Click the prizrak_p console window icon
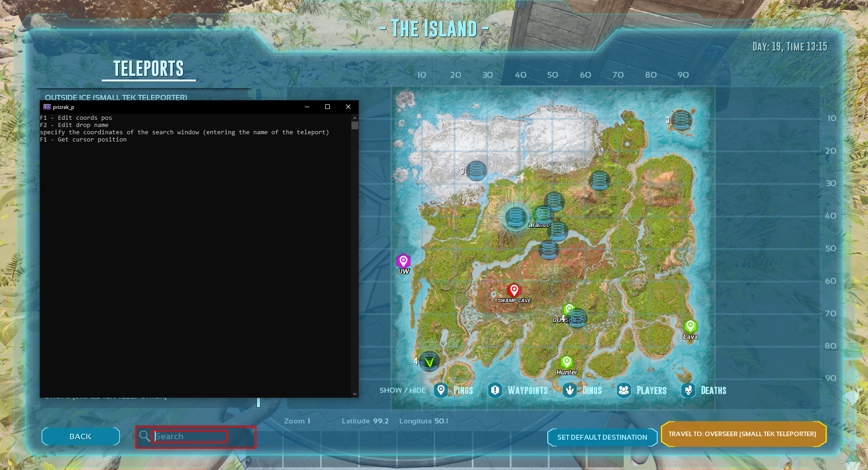Viewport: 868px width, 470px height. [47, 107]
